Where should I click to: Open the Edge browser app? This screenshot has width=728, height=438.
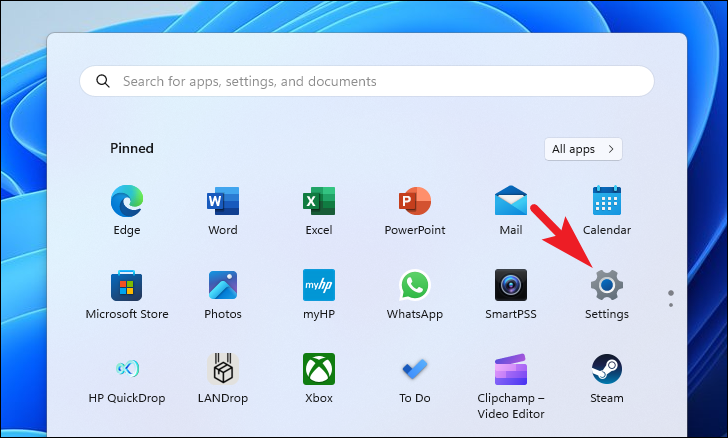(127, 201)
